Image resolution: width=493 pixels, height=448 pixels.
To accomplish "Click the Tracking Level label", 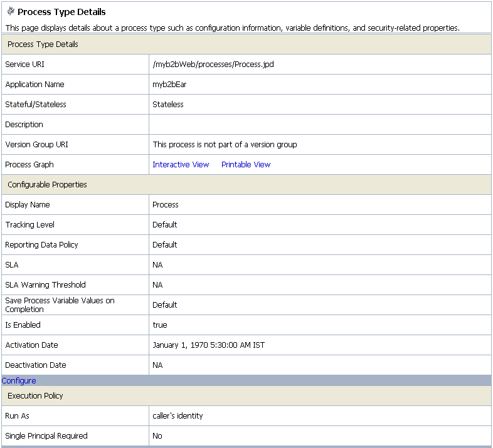I will click(x=30, y=225).
